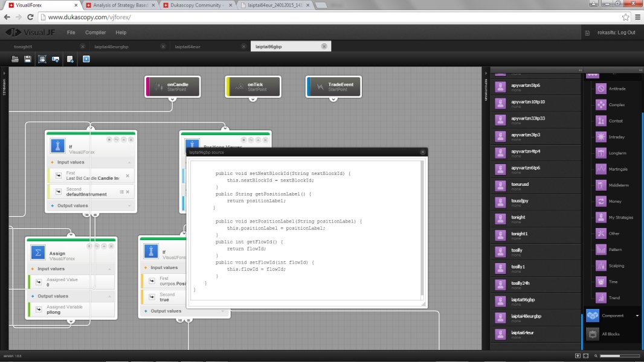Open the tonight strategy in list
The width and height of the screenshot is (644, 362).
pos(536,219)
